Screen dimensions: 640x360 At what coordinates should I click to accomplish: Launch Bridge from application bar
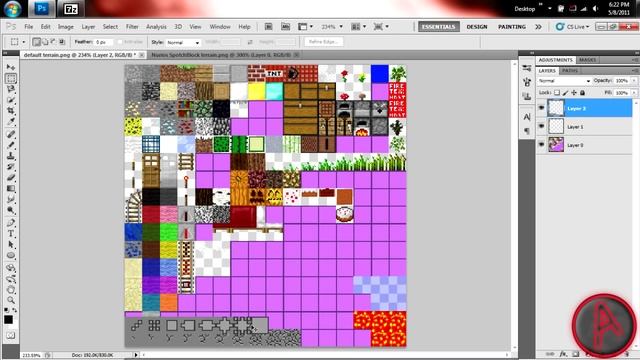pyautogui.click(x=269, y=27)
